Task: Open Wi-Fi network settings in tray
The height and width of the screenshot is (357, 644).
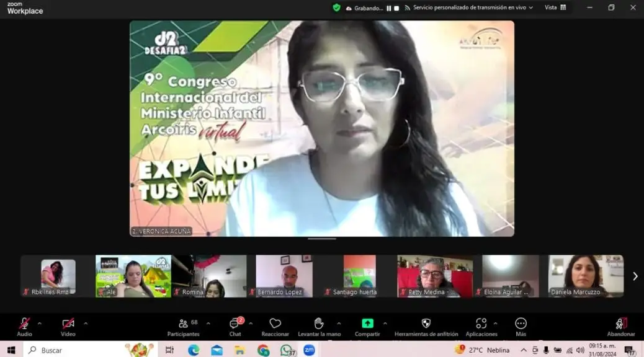Action: (x=570, y=350)
